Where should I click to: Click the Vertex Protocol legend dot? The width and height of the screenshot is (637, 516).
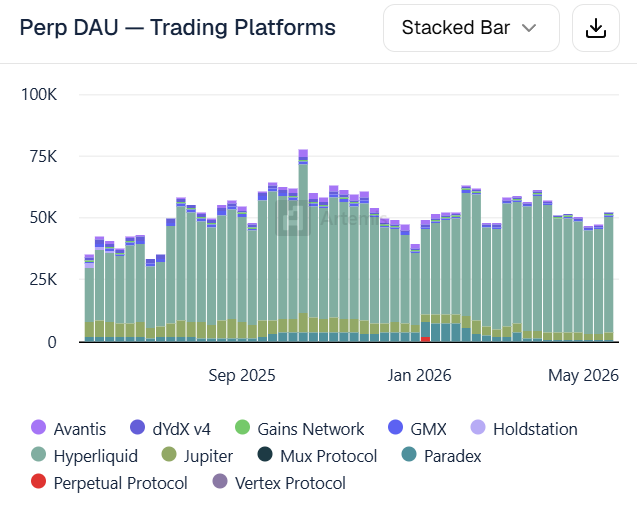[220, 481]
